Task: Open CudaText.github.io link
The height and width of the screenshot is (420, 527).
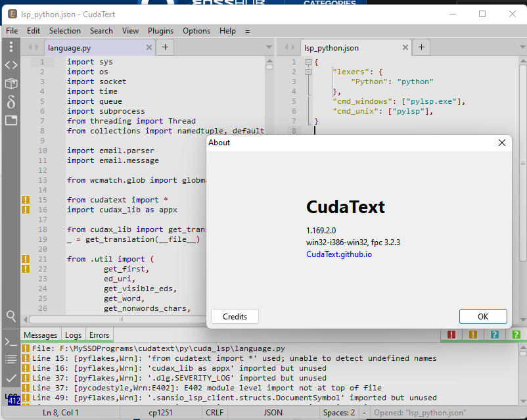Action: coord(339,254)
